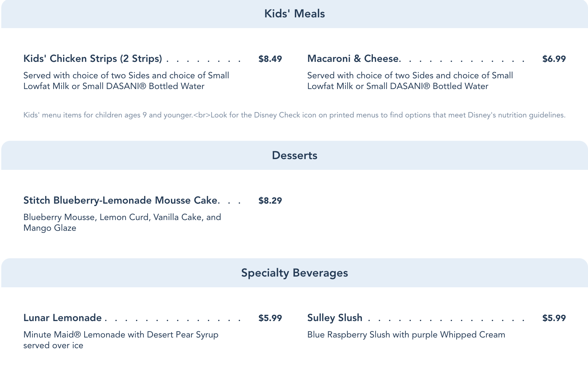588x370 pixels.
Task: Click the $6.99 macaroni price
Action: pos(554,59)
